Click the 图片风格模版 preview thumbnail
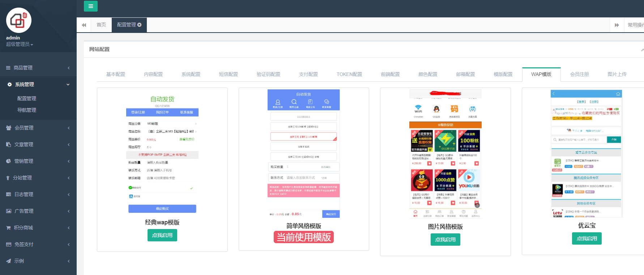This screenshot has height=275, width=644. point(445,154)
